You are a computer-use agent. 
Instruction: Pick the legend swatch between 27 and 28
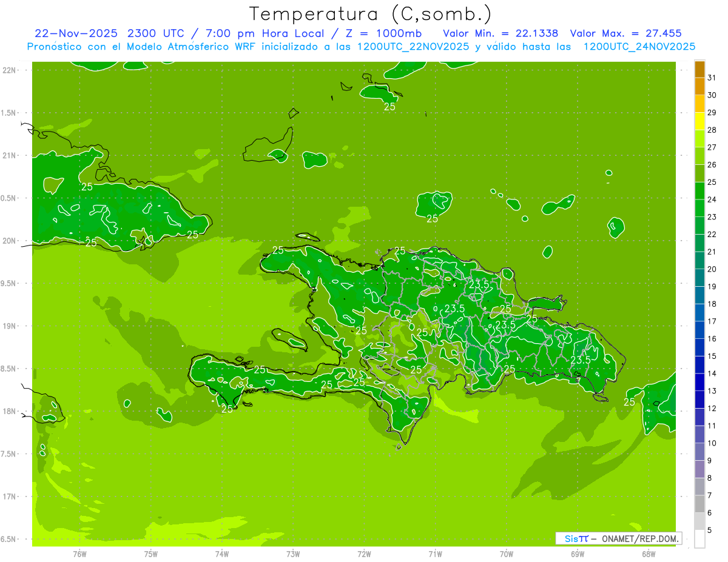click(699, 139)
